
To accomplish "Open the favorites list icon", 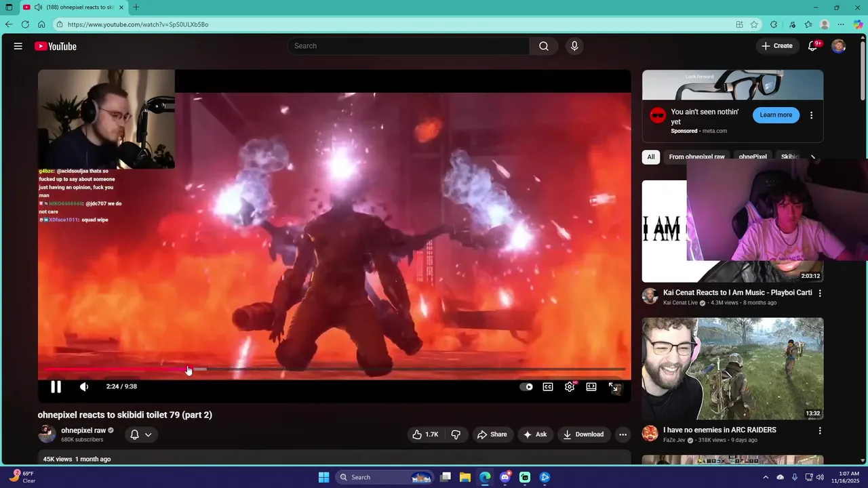I will coord(808,24).
